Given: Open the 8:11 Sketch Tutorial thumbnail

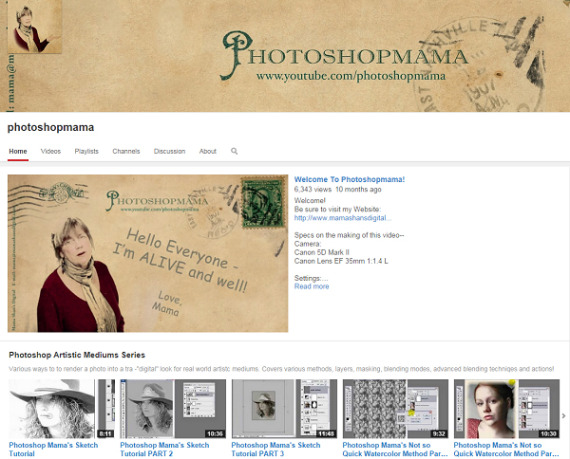Looking at the screenshot, I should pyautogui.click(x=61, y=408).
